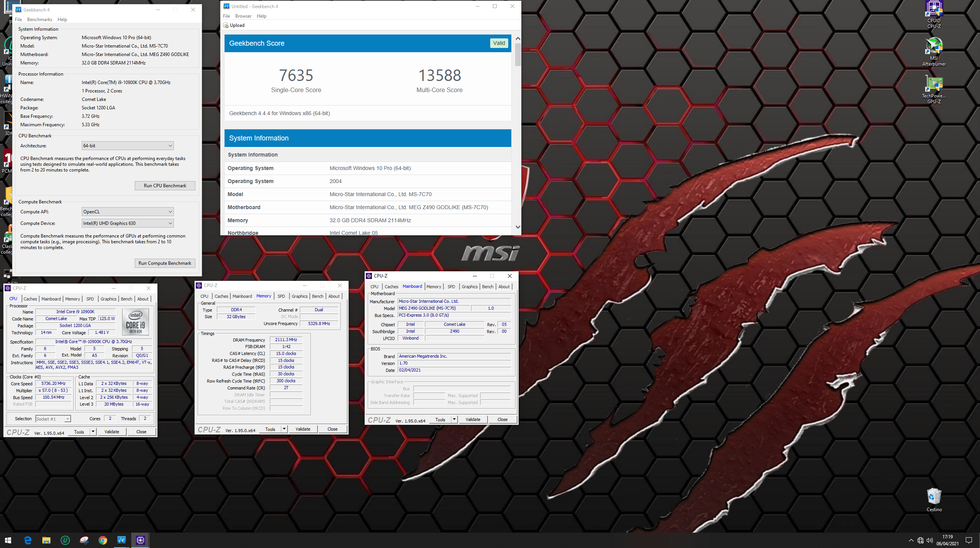
Task: Open Benchmarks menu in Geekbench 4
Action: (40, 20)
